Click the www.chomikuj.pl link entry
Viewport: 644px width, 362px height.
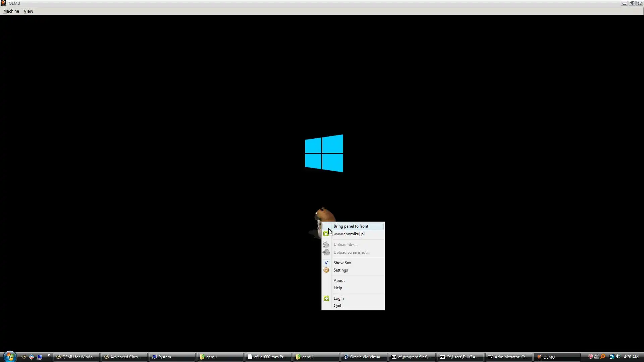[349, 234]
